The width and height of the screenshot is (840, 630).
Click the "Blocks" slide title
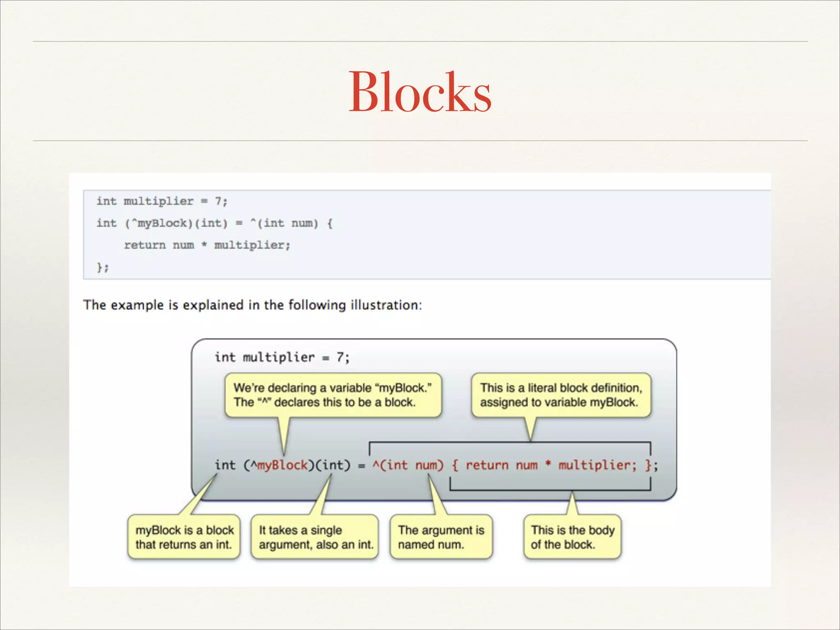pos(420,92)
